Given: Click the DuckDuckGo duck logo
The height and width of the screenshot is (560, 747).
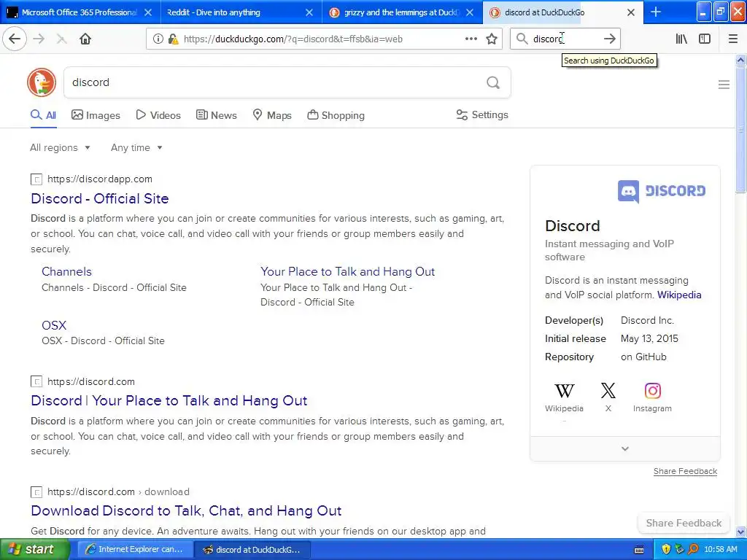Looking at the screenshot, I should click(x=42, y=82).
